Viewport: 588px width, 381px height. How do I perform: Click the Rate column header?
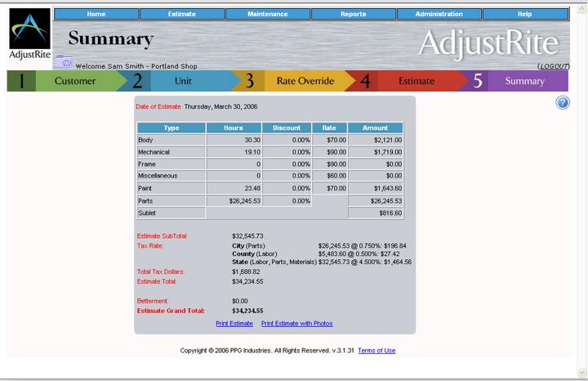click(329, 128)
